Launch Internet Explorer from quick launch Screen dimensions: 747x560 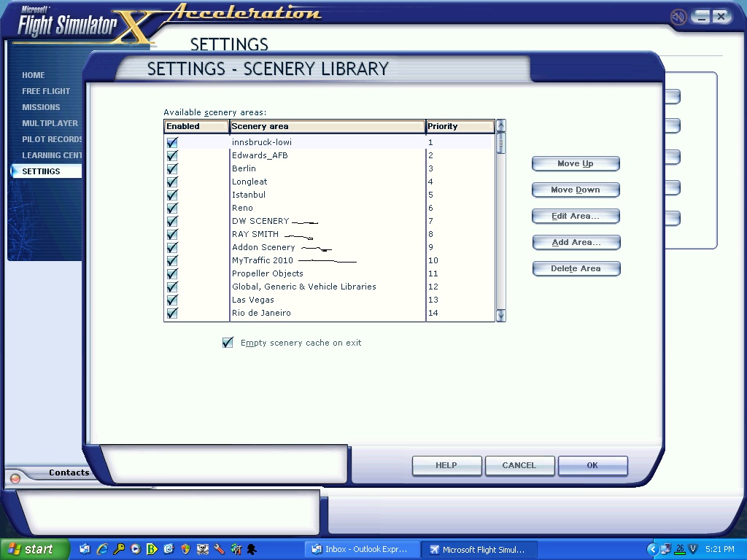102,549
